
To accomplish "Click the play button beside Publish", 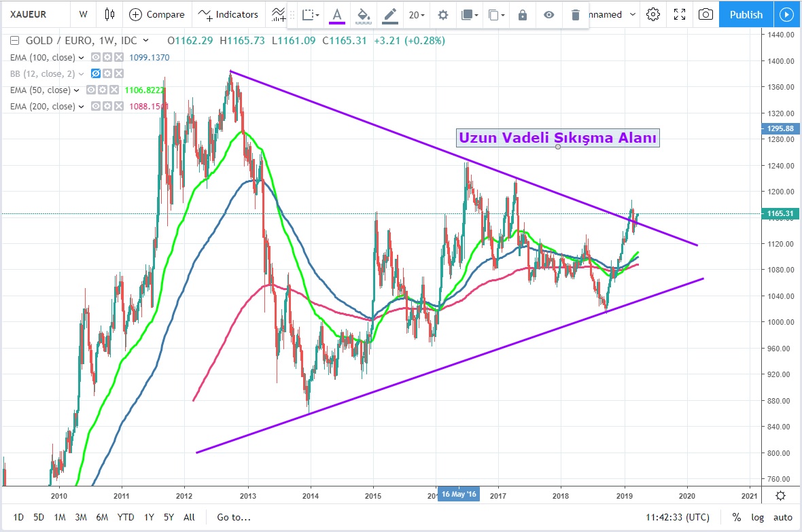I will pos(786,14).
